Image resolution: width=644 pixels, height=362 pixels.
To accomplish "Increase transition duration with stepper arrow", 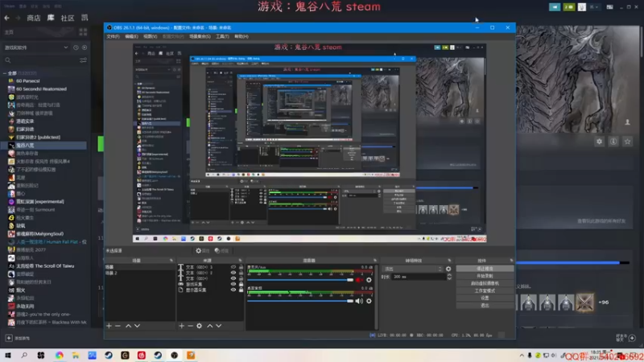I will pyautogui.click(x=449, y=275).
